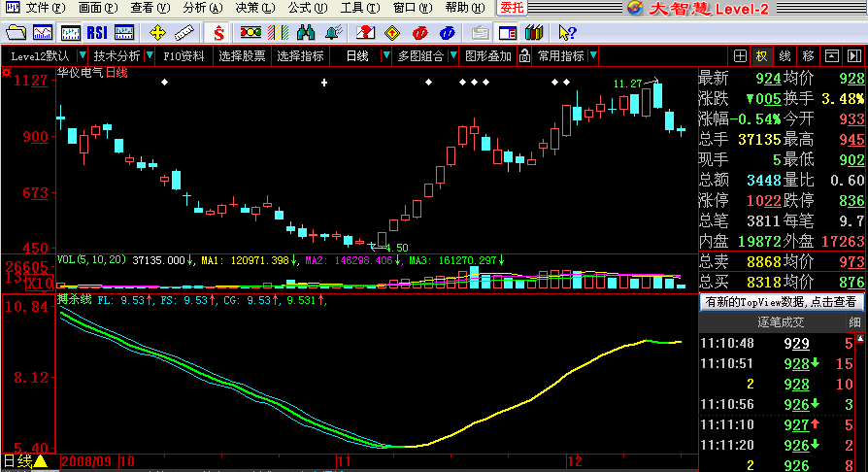Click the 华仪电气 stock name
This screenshot has width=868, height=472.
(81, 73)
